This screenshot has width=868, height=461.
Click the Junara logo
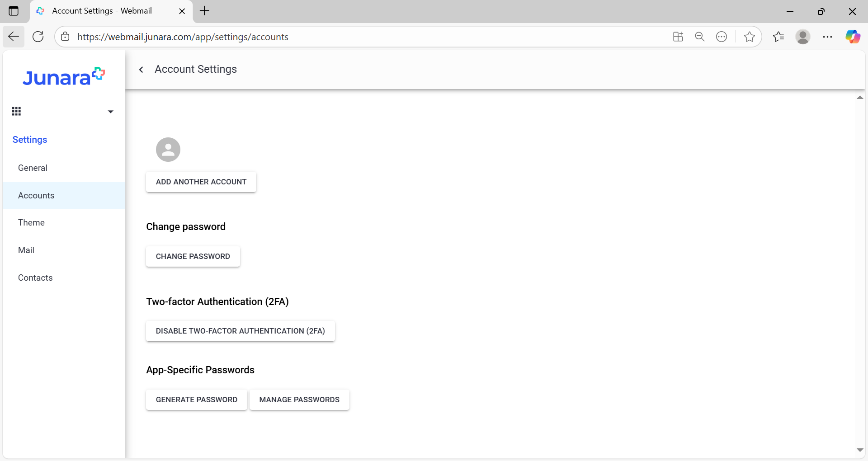[x=64, y=76]
